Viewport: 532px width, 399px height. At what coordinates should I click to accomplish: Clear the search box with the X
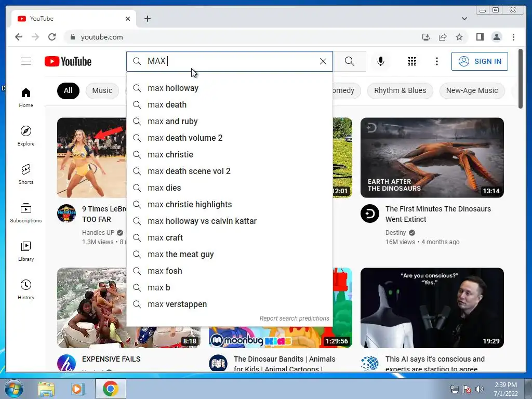pyautogui.click(x=323, y=61)
